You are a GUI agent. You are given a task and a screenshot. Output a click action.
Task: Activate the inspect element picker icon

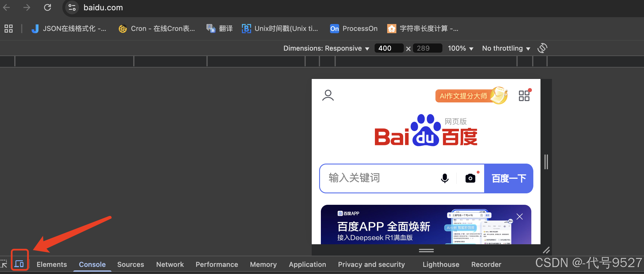[x=4, y=264]
